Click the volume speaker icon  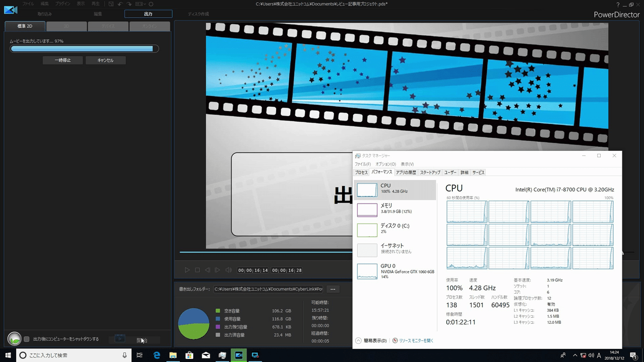[228, 270]
